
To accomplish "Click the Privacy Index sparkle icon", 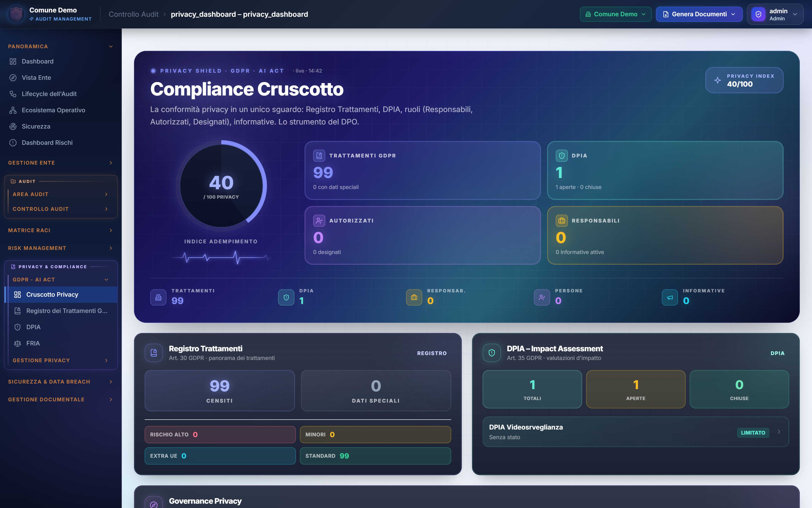I will pos(717,80).
